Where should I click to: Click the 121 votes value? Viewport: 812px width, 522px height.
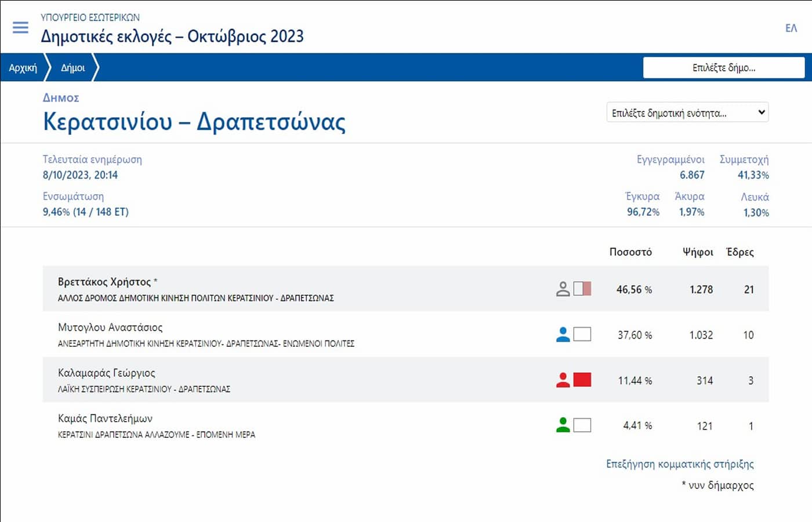click(x=705, y=426)
